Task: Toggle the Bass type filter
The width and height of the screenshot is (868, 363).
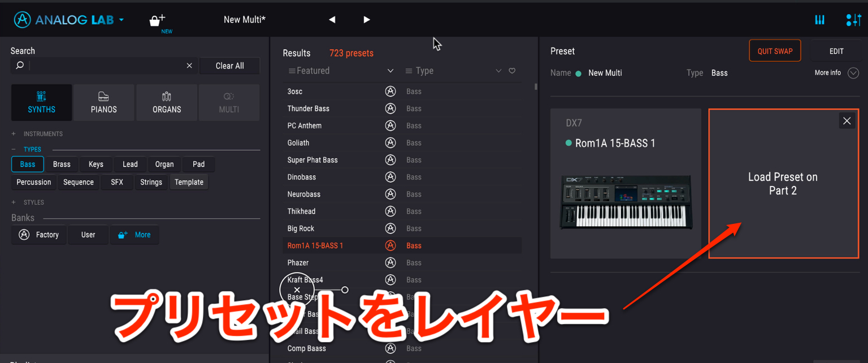Action: (28, 164)
